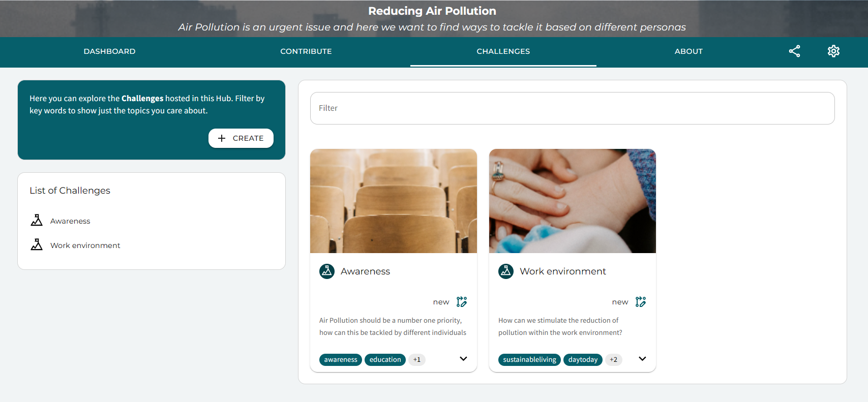Click the challenge icon beside Awareness in list
This screenshot has height=402, width=868.
point(37,221)
